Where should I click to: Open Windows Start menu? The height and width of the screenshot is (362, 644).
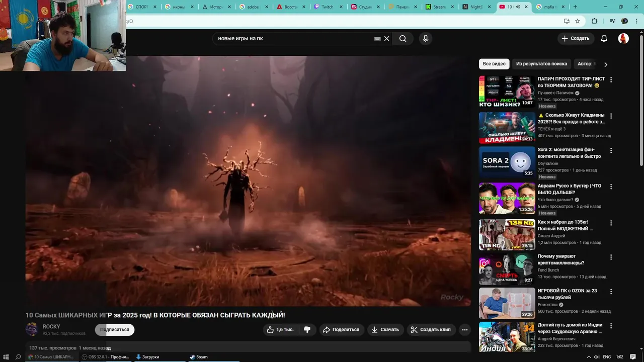(6, 357)
